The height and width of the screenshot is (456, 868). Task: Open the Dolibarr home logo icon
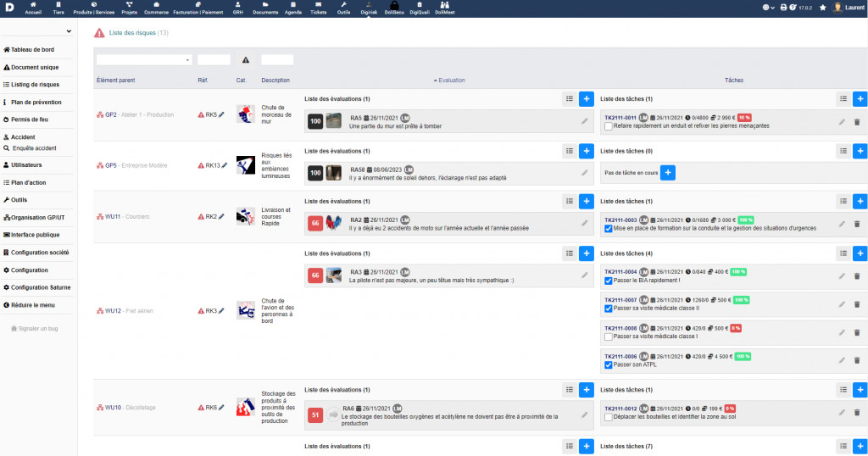8,8
